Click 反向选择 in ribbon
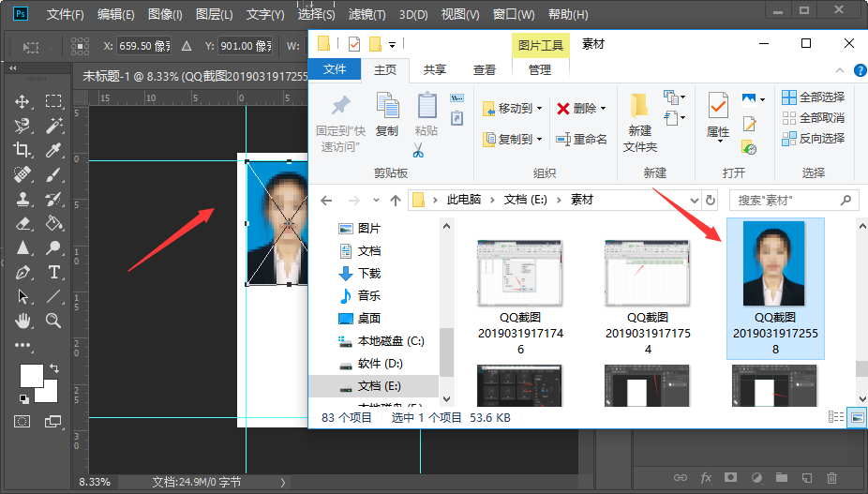The width and height of the screenshot is (868, 494). (x=814, y=139)
